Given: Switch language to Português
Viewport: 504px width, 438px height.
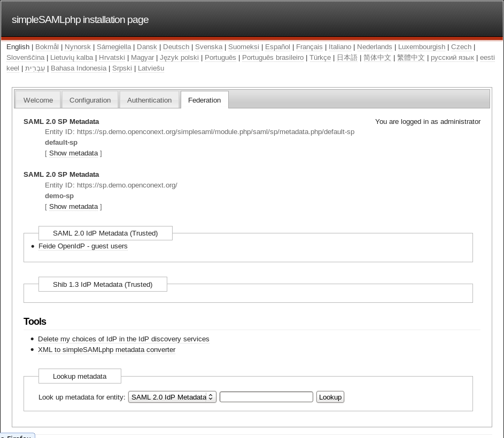Looking at the screenshot, I should tap(220, 58).
